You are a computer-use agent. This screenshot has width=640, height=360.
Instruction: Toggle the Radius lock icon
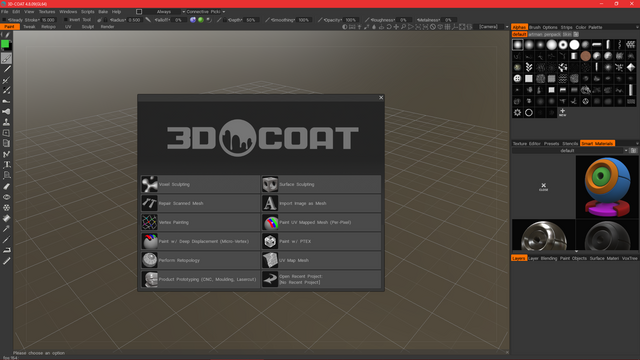coord(105,20)
